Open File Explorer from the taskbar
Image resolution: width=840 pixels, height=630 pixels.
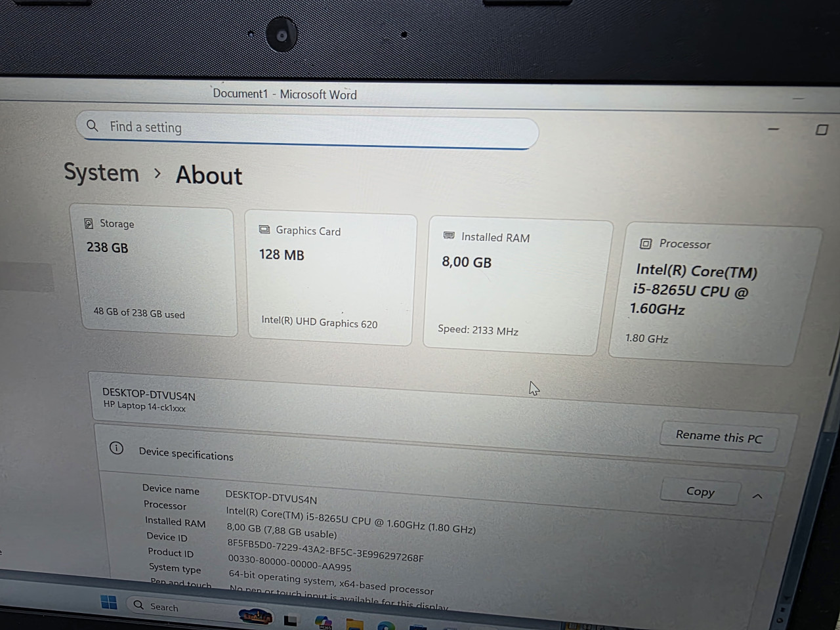tap(354, 623)
